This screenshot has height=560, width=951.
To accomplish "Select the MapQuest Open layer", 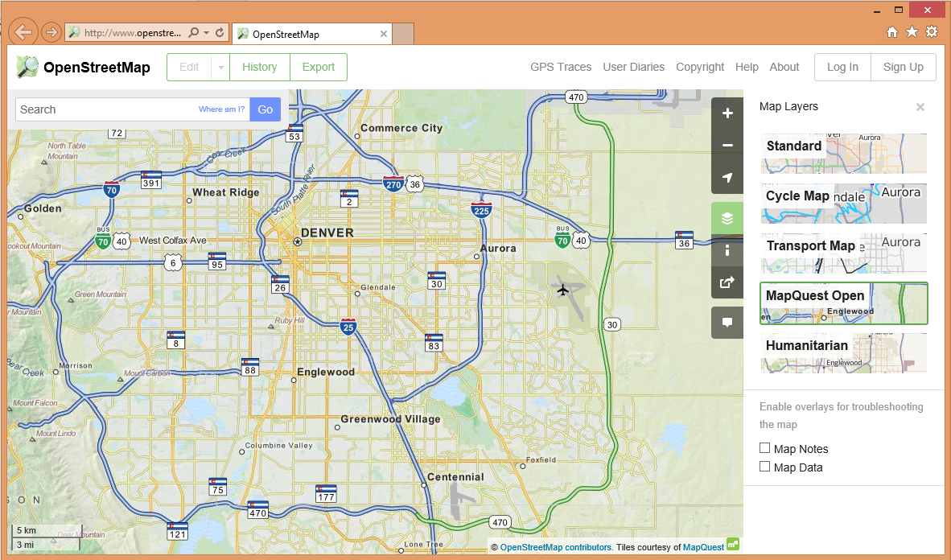I will (844, 303).
